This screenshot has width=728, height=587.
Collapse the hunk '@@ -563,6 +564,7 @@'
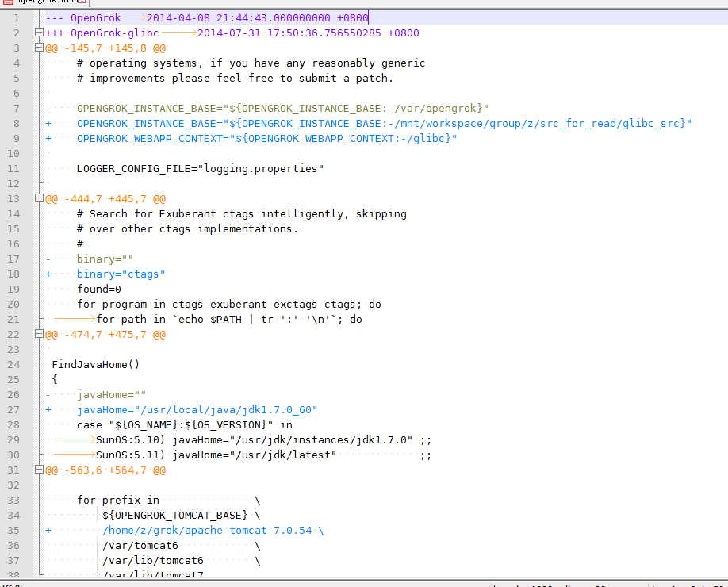tap(39, 470)
